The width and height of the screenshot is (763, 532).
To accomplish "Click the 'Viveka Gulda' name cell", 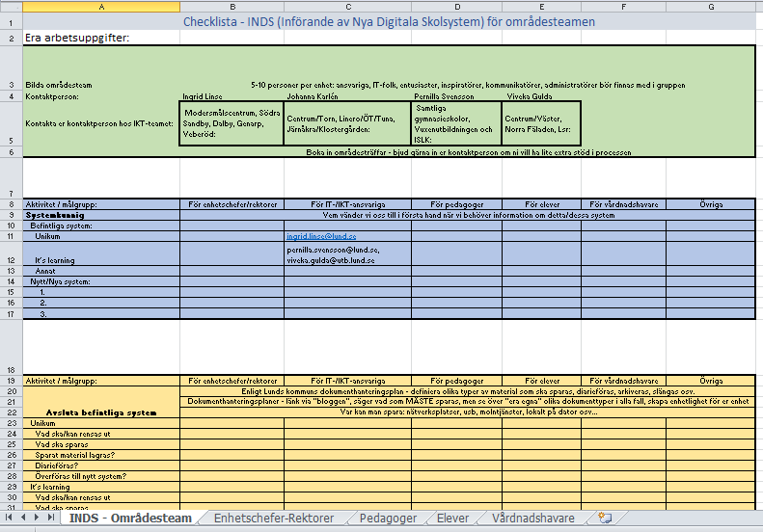I will point(541,96).
